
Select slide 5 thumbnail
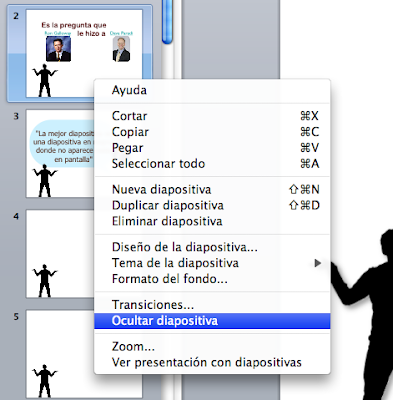tap(60, 354)
